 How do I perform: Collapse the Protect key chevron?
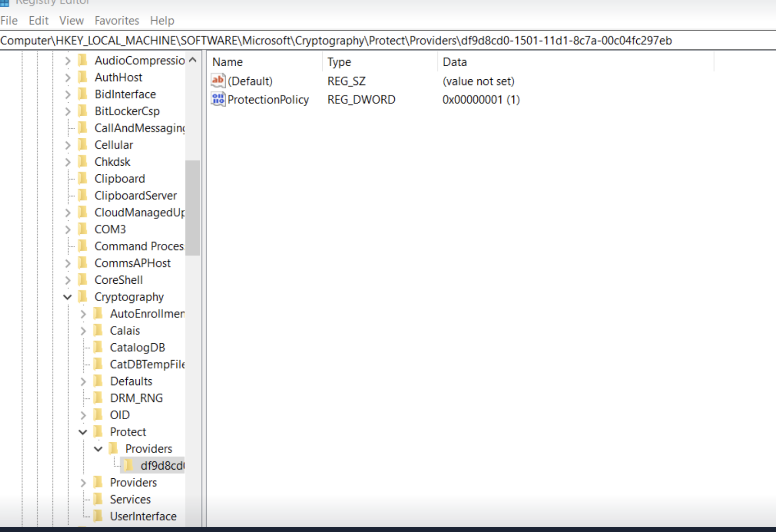tap(83, 432)
